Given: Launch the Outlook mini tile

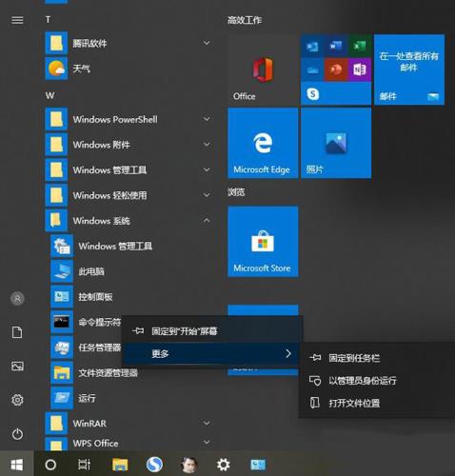Looking at the screenshot, I should click(312, 47).
